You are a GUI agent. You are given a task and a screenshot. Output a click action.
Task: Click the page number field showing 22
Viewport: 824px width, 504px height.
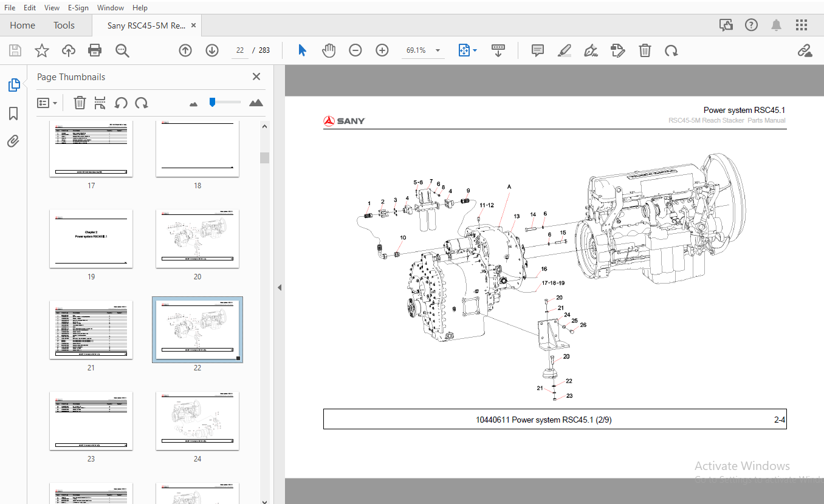240,50
